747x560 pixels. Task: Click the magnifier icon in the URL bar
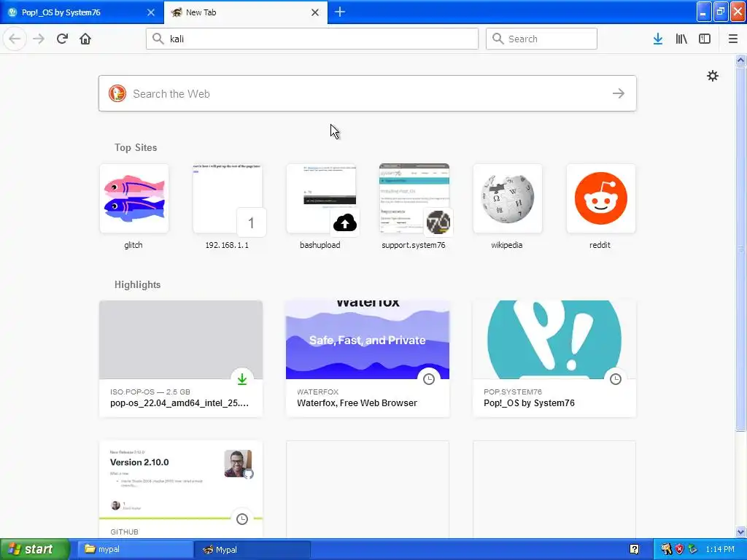(158, 39)
